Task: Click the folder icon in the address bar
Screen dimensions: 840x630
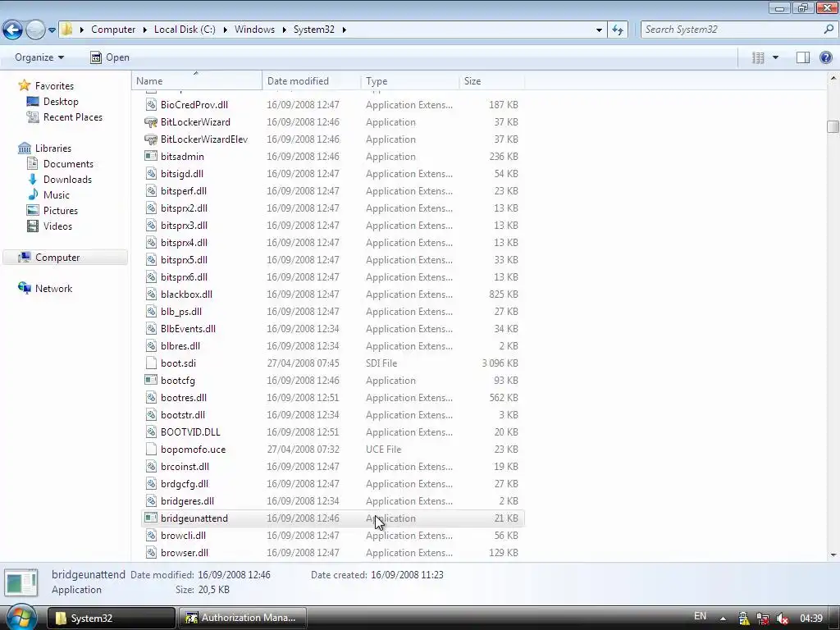Action: (x=66, y=29)
